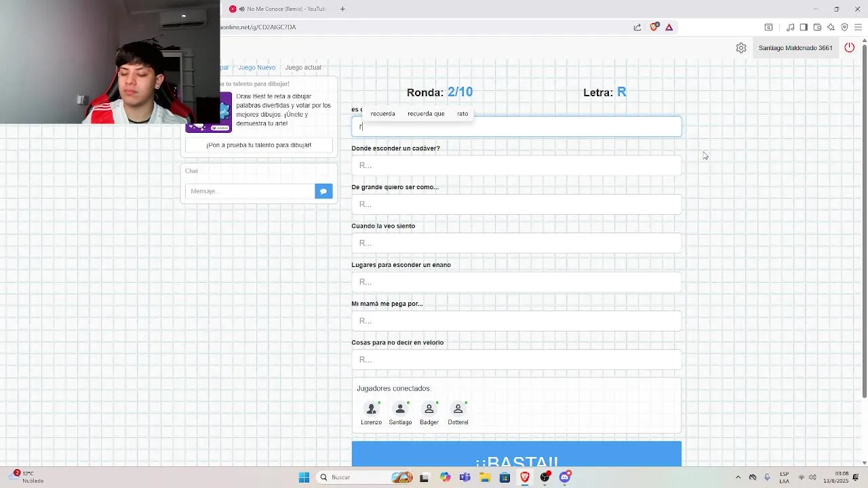The image size is (868, 488).
Task: Open the notifications bell in the taskbar
Action: coord(855,477)
